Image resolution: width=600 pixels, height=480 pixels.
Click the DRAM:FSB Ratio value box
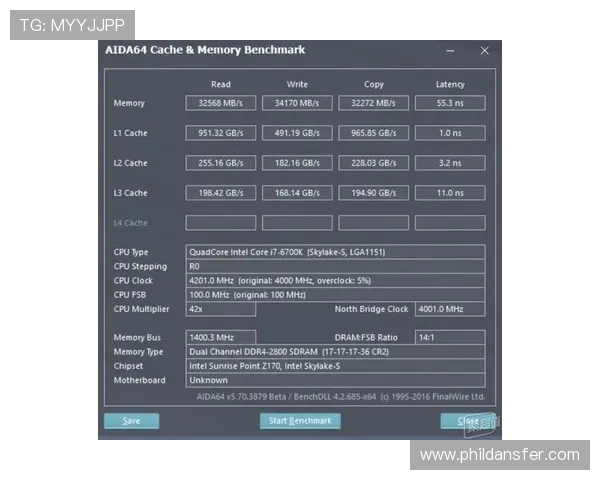pyautogui.click(x=450, y=338)
